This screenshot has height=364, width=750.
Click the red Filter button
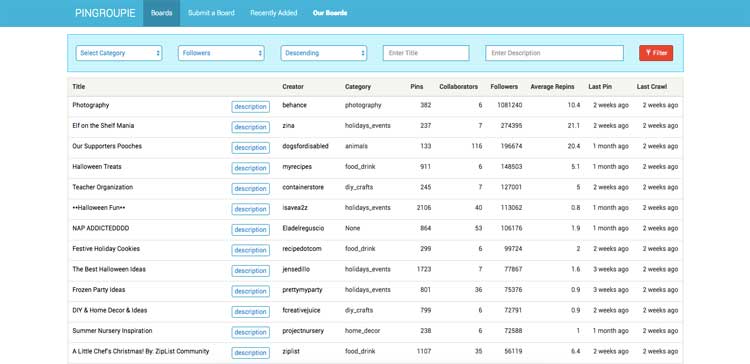(x=656, y=53)
